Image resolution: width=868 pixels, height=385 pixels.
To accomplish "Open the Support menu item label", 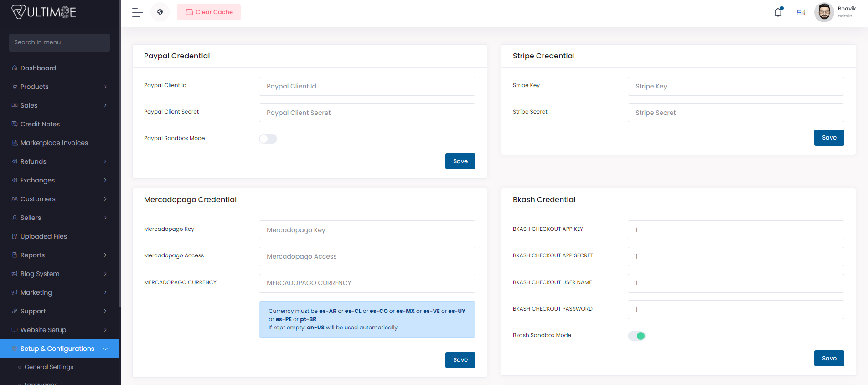I will pyautogui.click(x=33, y=311).
